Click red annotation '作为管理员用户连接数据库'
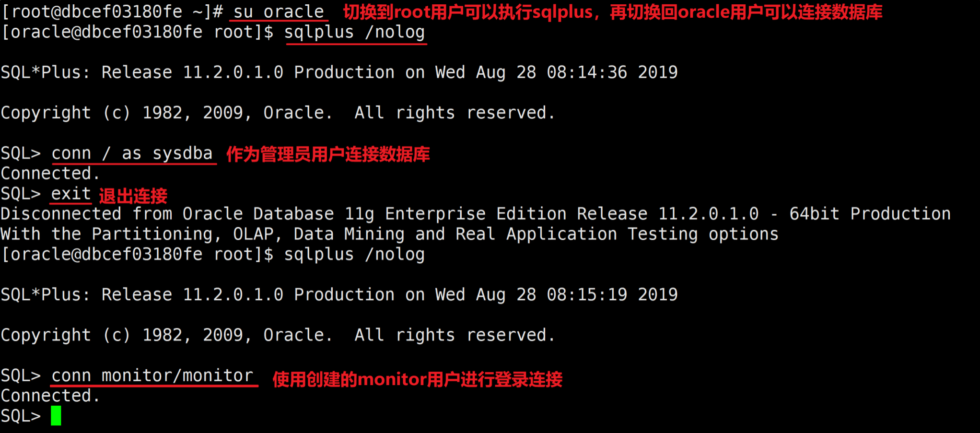The width and height of the screenshot is (980, 433). pyautogui.click(x=328, y=154)
